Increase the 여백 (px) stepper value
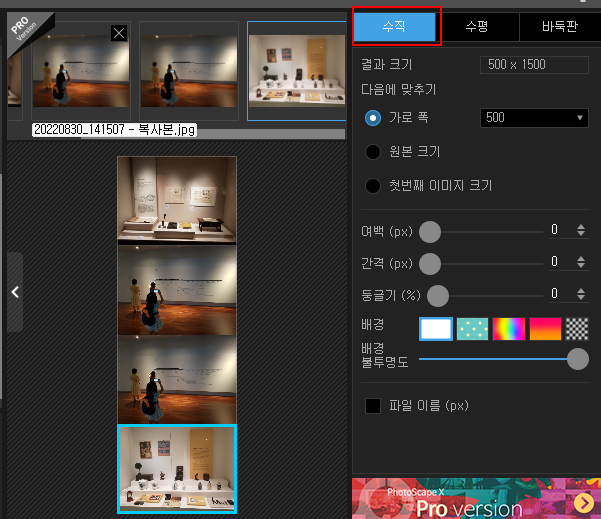The width and height of the screenshot is (601, 519). [581, 227]
